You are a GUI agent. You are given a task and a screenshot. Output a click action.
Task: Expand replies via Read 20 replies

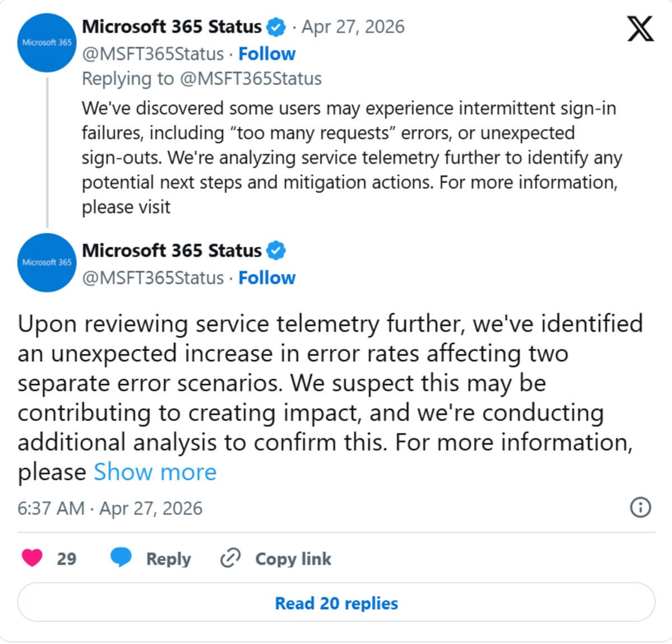click(x=335, y=603)
